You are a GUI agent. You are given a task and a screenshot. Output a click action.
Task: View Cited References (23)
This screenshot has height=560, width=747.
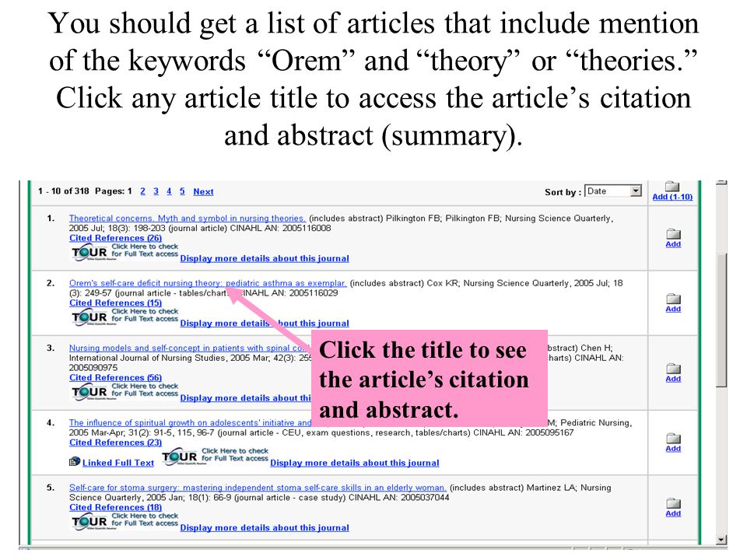[115, 443]
